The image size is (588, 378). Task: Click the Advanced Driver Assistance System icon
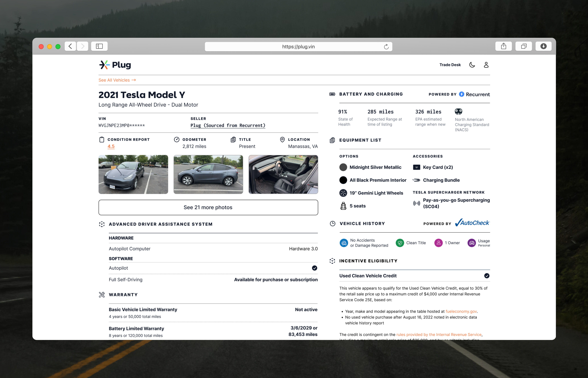pos(102,224)
